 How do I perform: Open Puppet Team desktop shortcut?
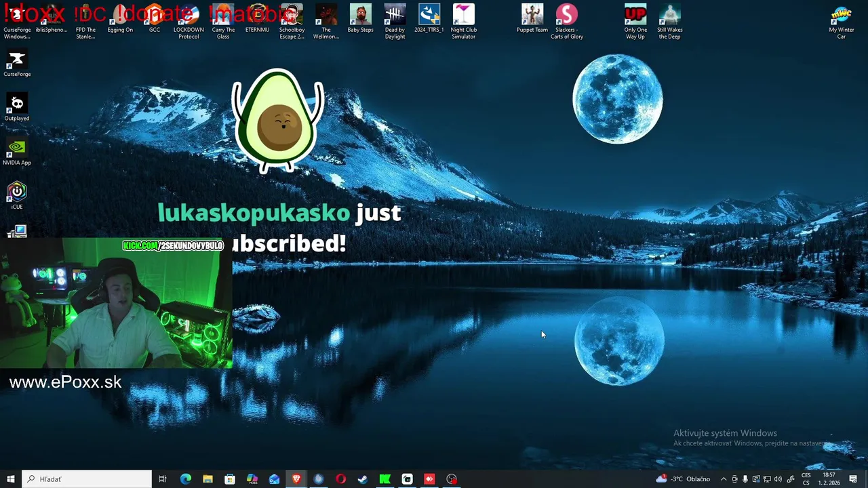(532, 19)
